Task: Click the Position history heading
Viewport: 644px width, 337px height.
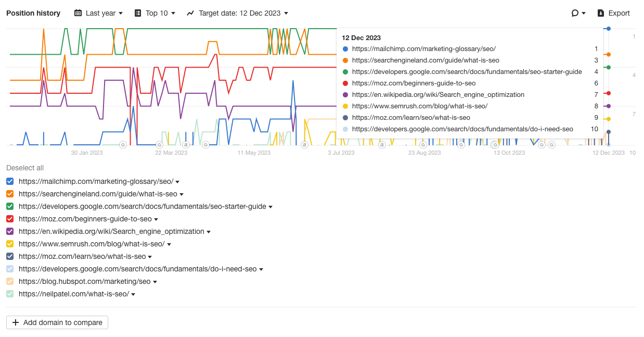Action: (33, 13)
